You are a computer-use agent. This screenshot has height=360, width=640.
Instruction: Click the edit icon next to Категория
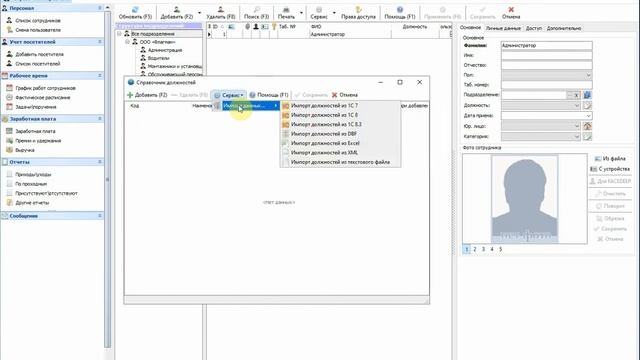[587, 137]
